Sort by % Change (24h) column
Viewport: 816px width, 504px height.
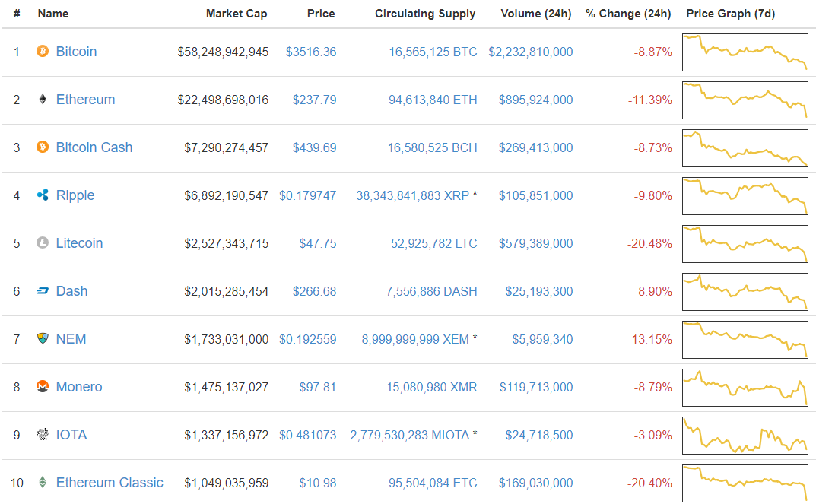[x=628, y=14]
